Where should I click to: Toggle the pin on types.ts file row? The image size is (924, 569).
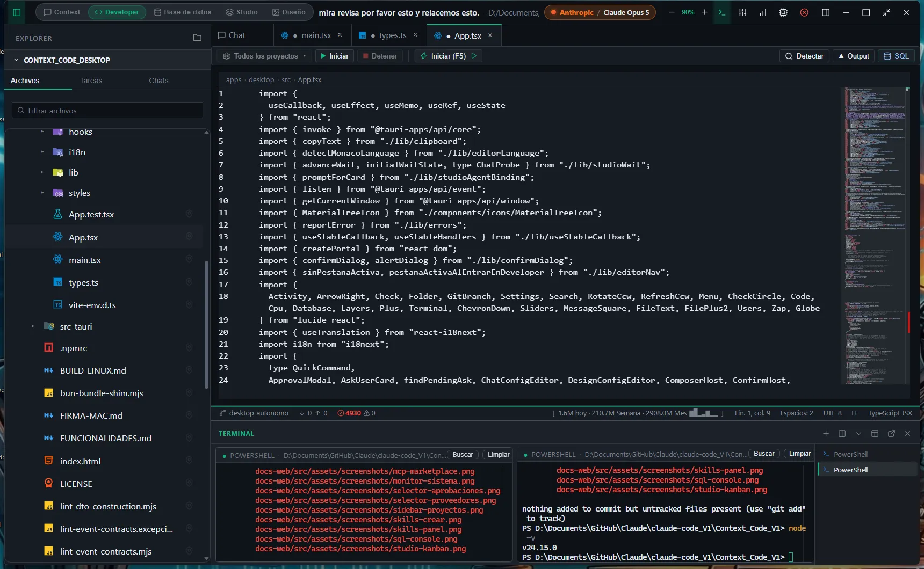pyautogui.click(x=189, y=282)
